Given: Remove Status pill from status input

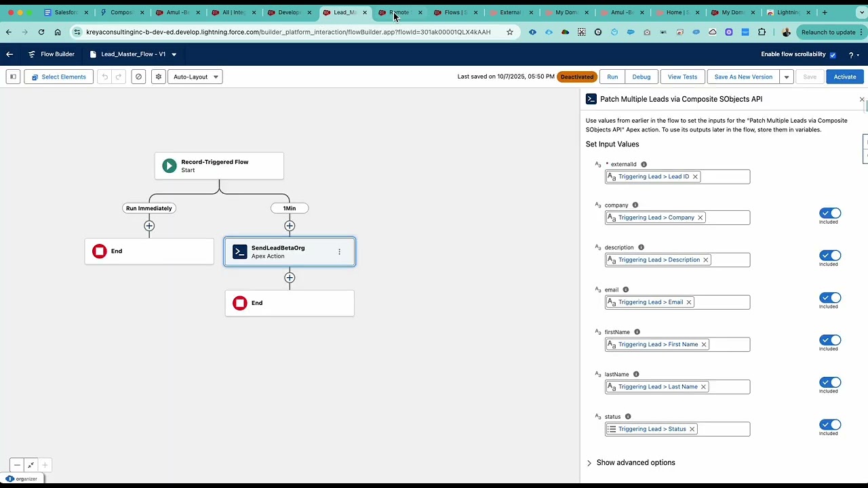Looking at the screenshot, I should pyautogui.click(x=692, y=429).
